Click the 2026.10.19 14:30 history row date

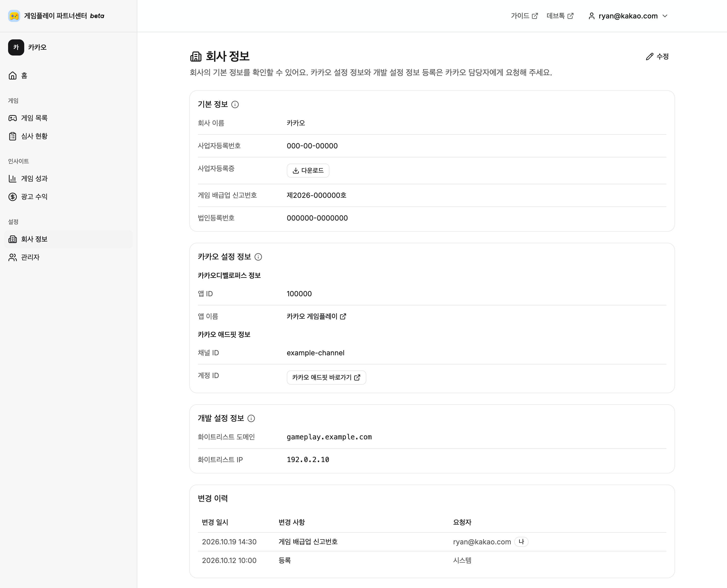229,542
